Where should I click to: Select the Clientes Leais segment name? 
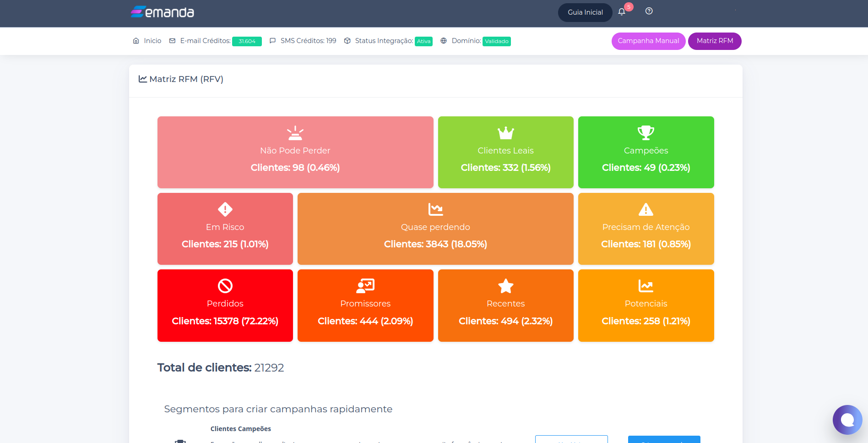point(506,151)
